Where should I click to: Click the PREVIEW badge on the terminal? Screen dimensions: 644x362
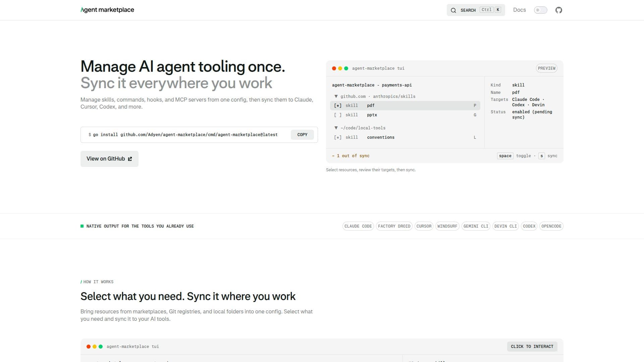click(x=546, y=68)
